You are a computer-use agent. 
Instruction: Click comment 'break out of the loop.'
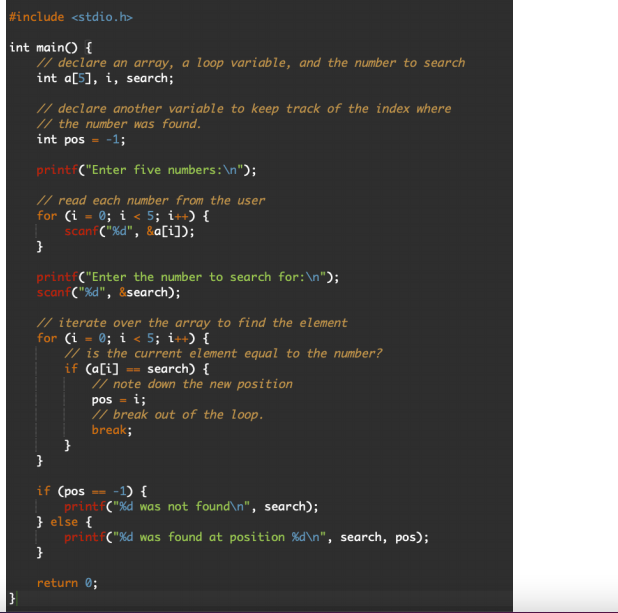[178, 415]
